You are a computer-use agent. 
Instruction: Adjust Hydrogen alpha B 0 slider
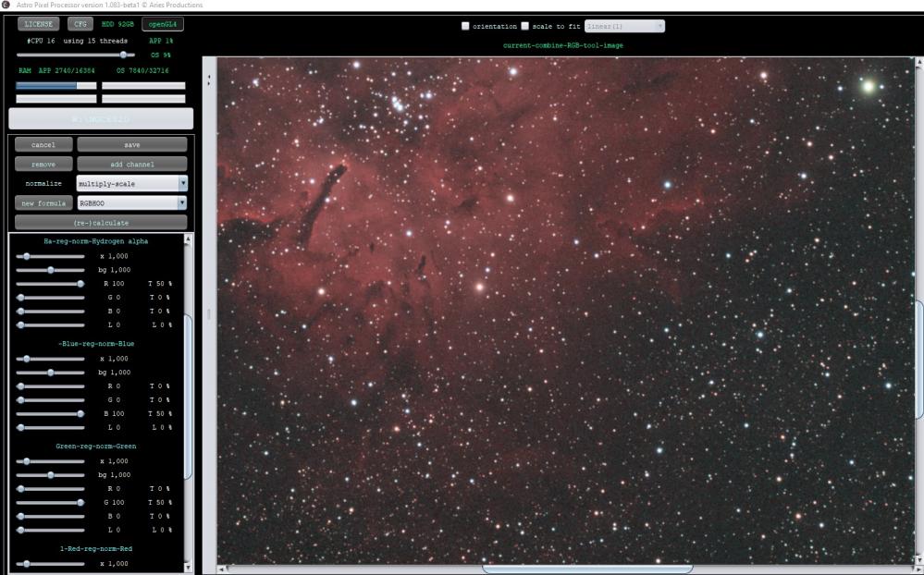(51, 311)
